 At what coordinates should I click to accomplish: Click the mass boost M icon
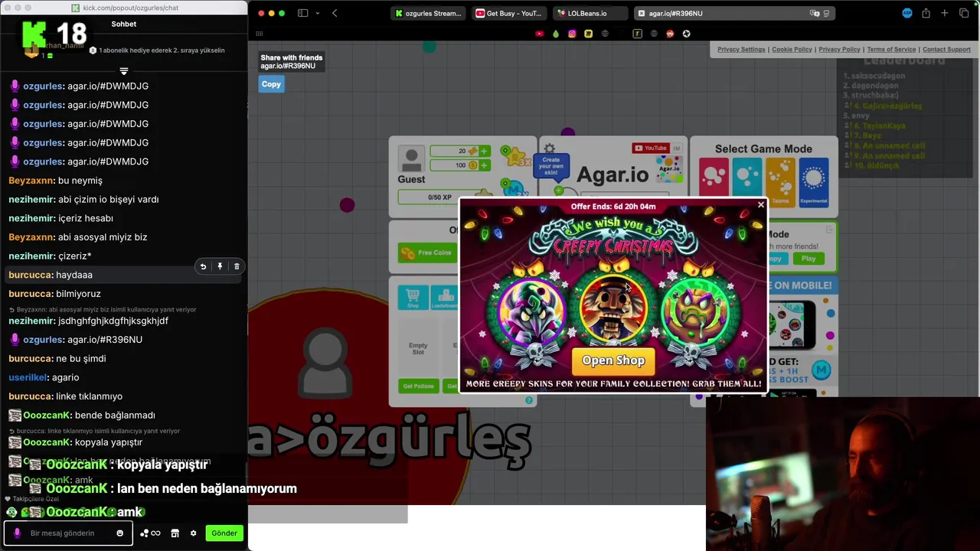click(516, 188)
